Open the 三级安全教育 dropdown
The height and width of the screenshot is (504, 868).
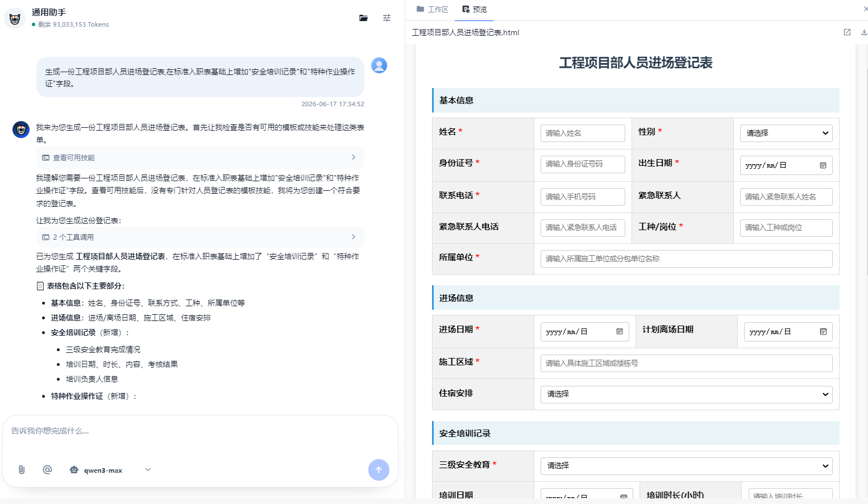[x=687, y=466]
